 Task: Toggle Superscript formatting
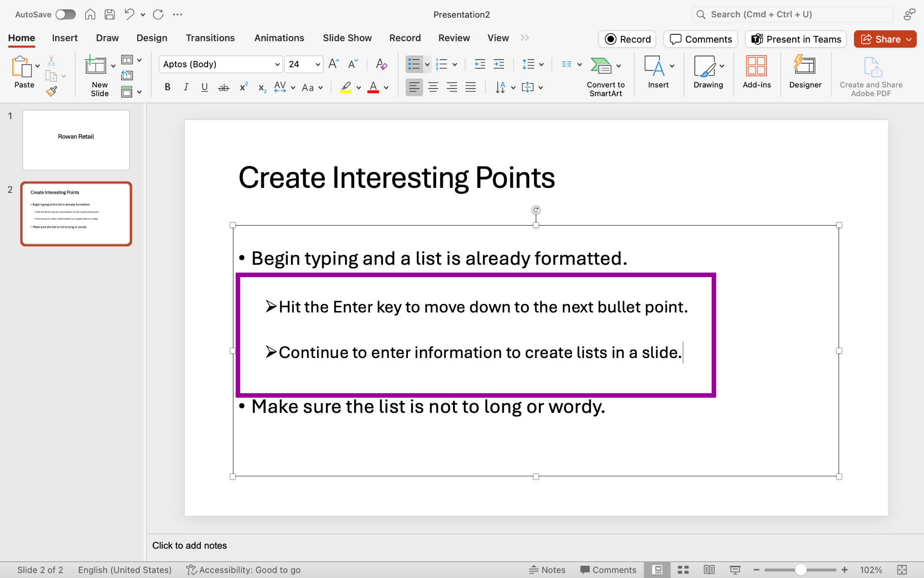point(243,87)
